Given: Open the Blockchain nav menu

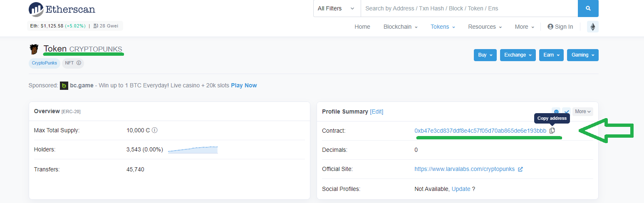Looking at the screenshot, I should click(400, 27).
